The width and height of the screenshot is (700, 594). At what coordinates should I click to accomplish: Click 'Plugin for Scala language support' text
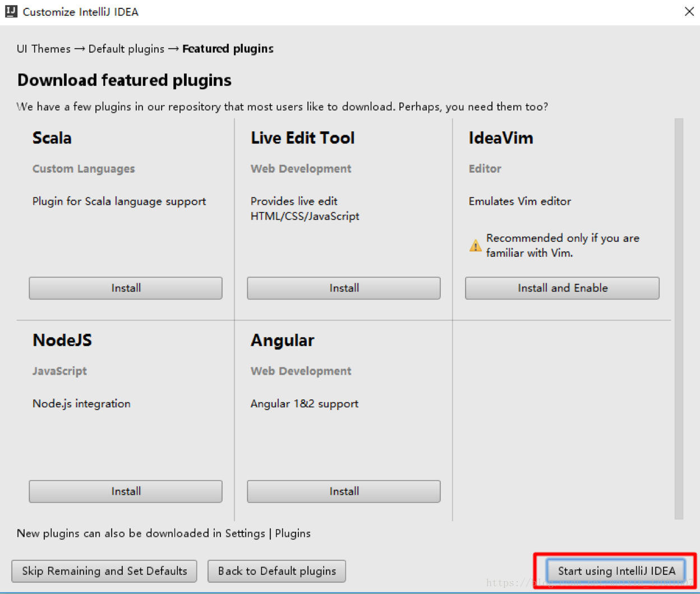point(119,201)
